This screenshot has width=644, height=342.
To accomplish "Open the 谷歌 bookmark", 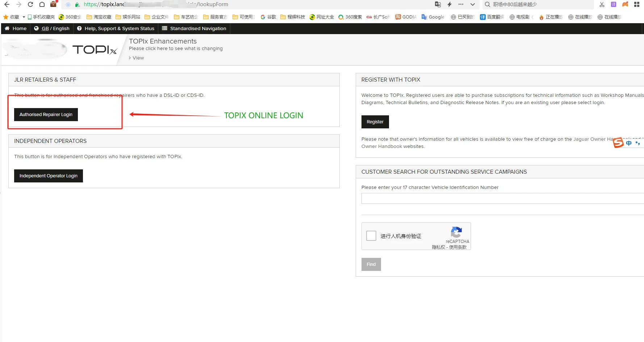I will 268,17.
